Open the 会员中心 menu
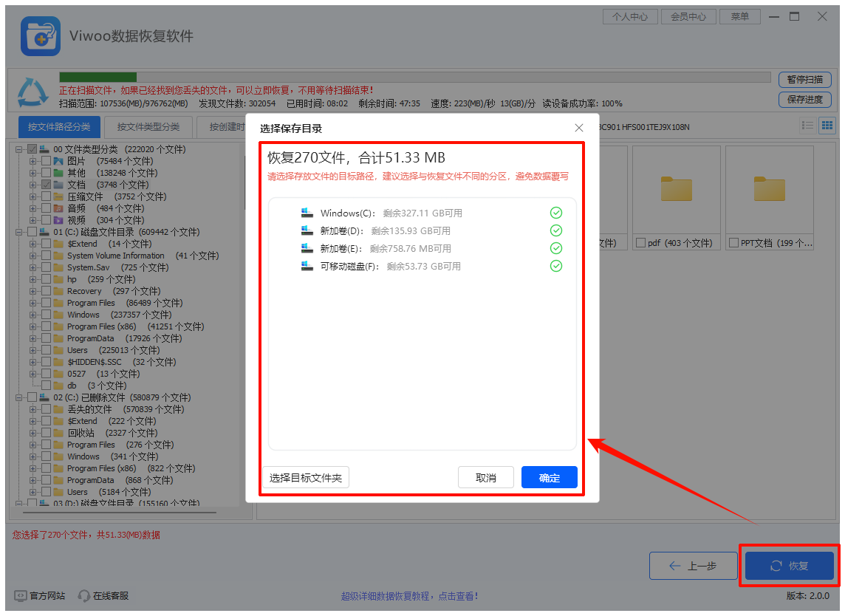Image resolution: width=845 pixels, height=616 pixels. click(688, 16)
